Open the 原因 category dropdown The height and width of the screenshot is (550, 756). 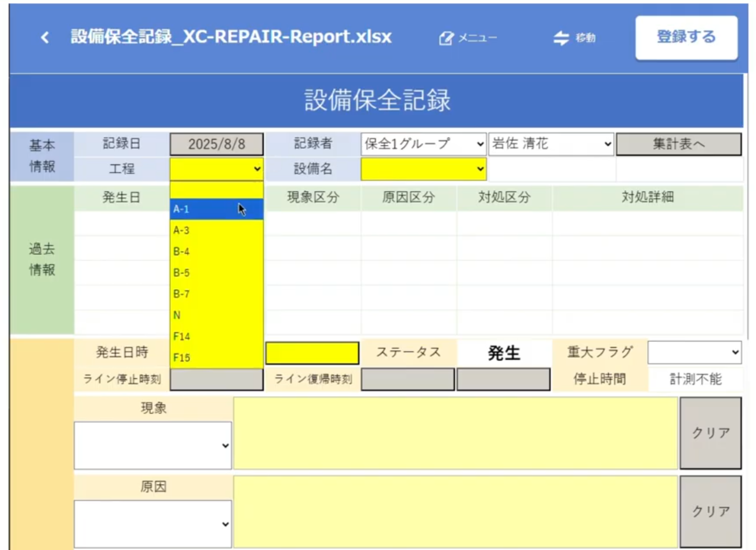pyautogui.click(x=153, y=524)
